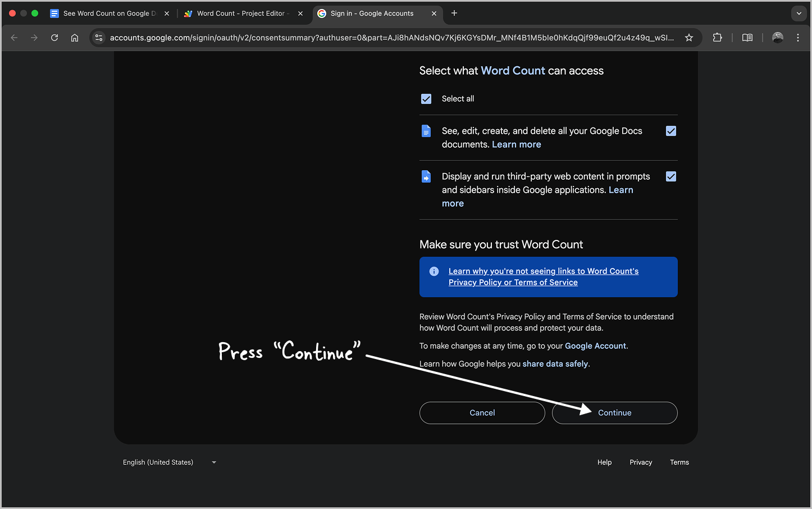Viewport: 812px width, 509px height.
Task: Open the tab search chevron
Action: pos(799,13)
